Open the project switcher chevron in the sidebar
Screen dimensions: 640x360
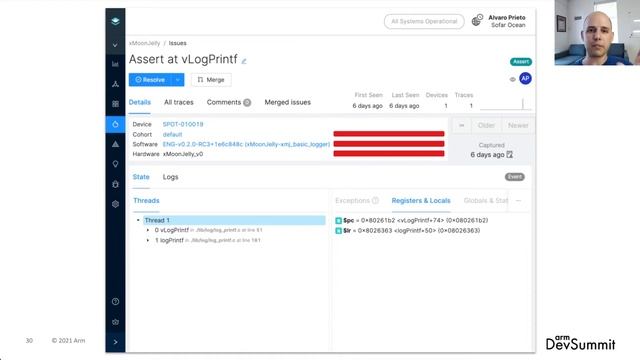(x=115, y=45)
